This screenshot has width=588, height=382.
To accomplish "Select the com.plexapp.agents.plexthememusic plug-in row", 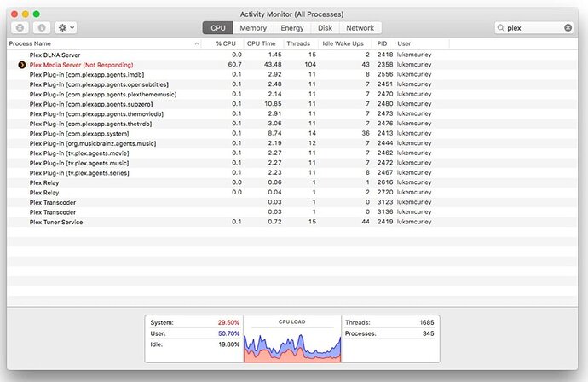I will 291,94.
